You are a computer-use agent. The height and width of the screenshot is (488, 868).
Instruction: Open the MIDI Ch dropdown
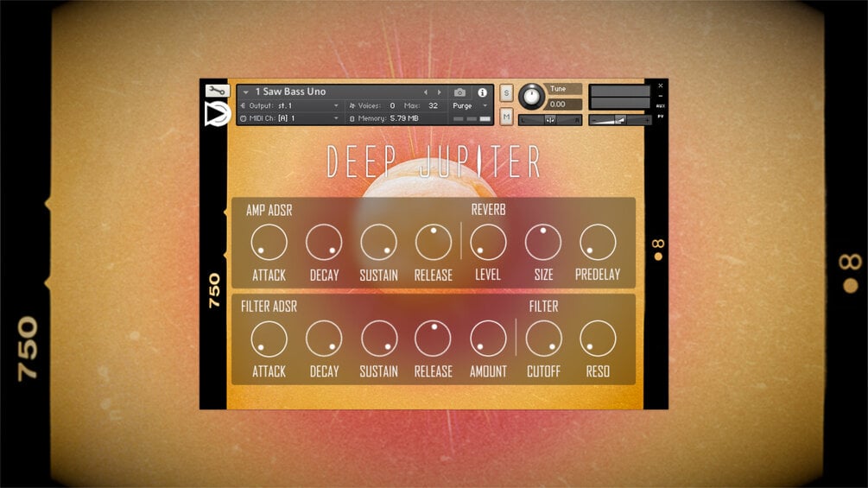335,118
